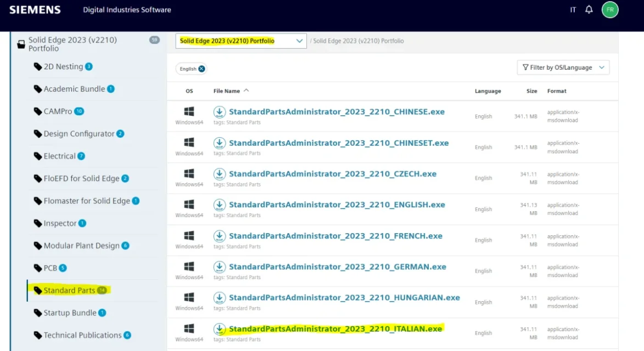Click the tag icon beside Inspector
This screenshot has width=644, height=351.
point(38,223)
